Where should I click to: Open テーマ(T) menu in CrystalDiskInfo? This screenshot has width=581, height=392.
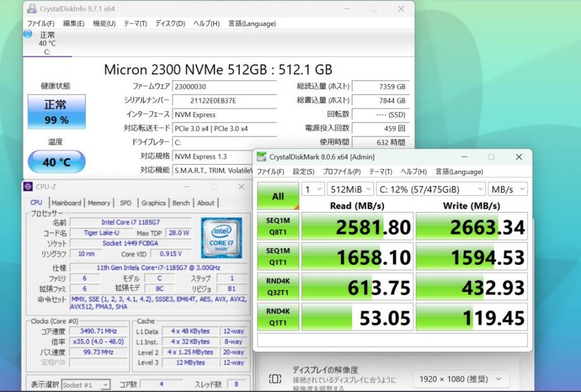pyautogui.click(x=135, y=24)
